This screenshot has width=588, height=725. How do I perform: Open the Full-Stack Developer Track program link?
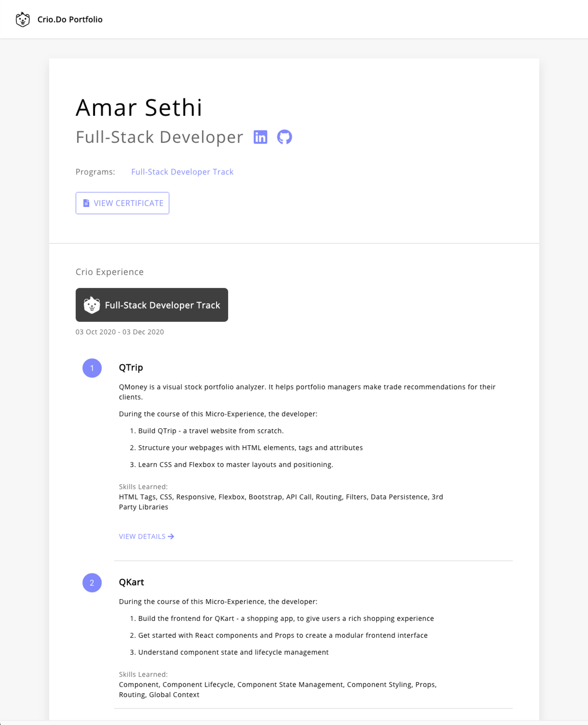point(182,172)
